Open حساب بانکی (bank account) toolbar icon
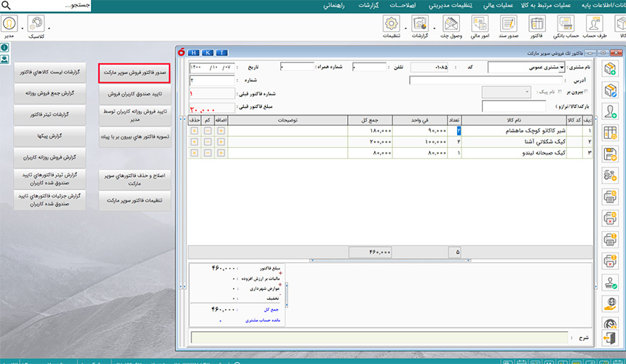 pos(566,26)
